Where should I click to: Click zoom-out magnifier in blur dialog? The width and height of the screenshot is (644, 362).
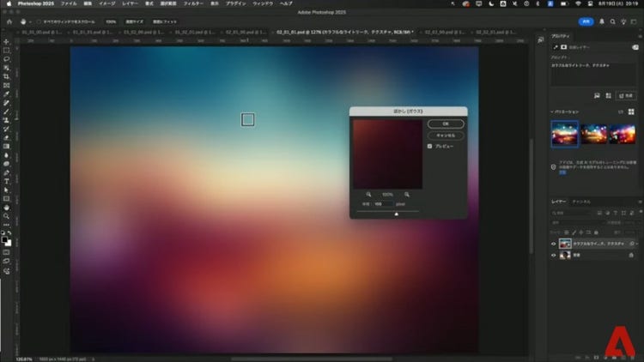[x=368, y=195]
